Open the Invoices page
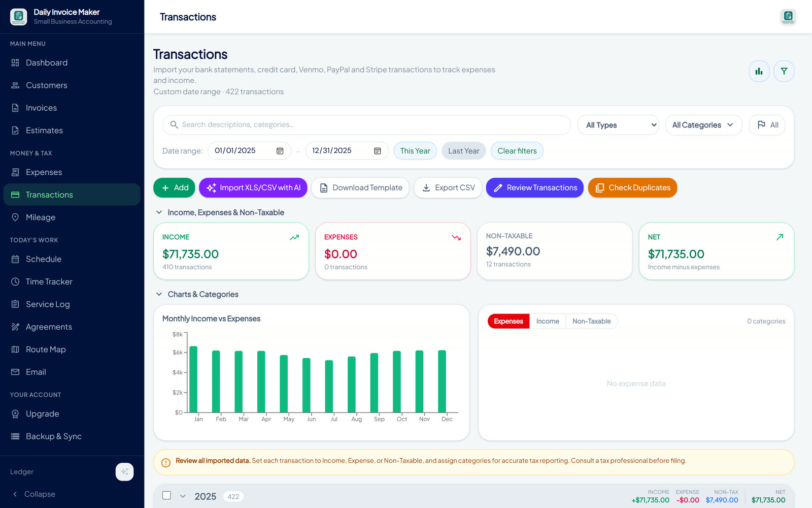The image size is (812, 508). click(72, 108)
